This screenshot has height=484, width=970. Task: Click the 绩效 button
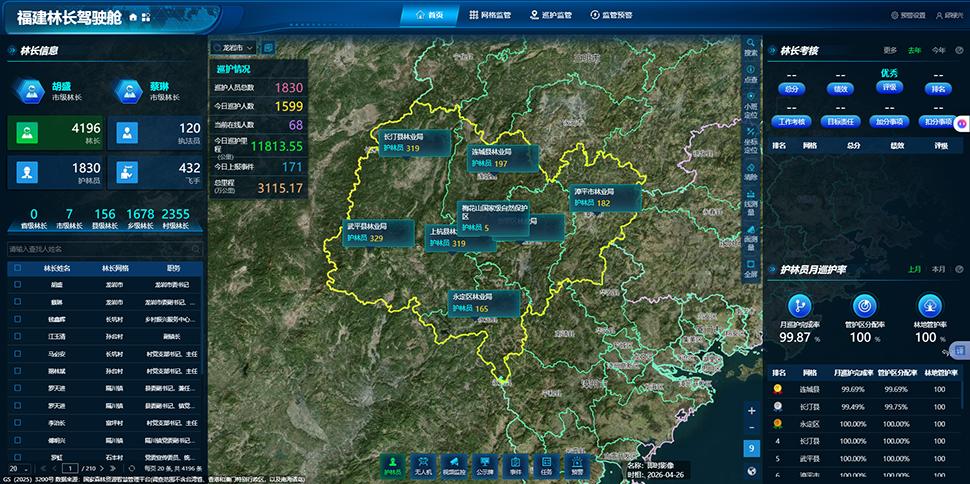840,89
